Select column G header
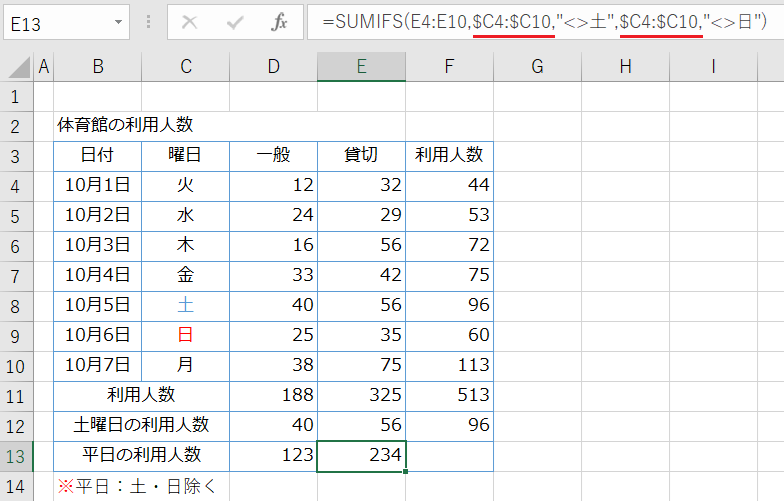 tap(538, 66)
